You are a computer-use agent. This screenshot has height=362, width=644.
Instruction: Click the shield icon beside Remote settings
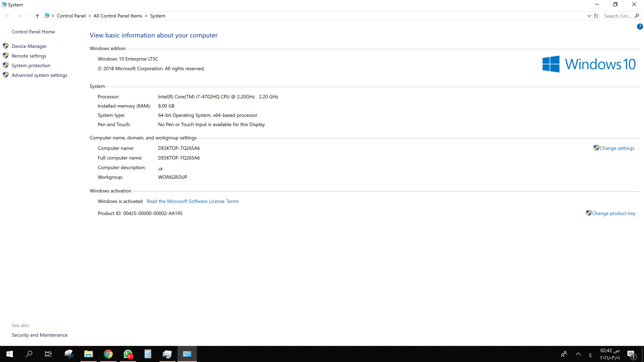tap(5, 56)
